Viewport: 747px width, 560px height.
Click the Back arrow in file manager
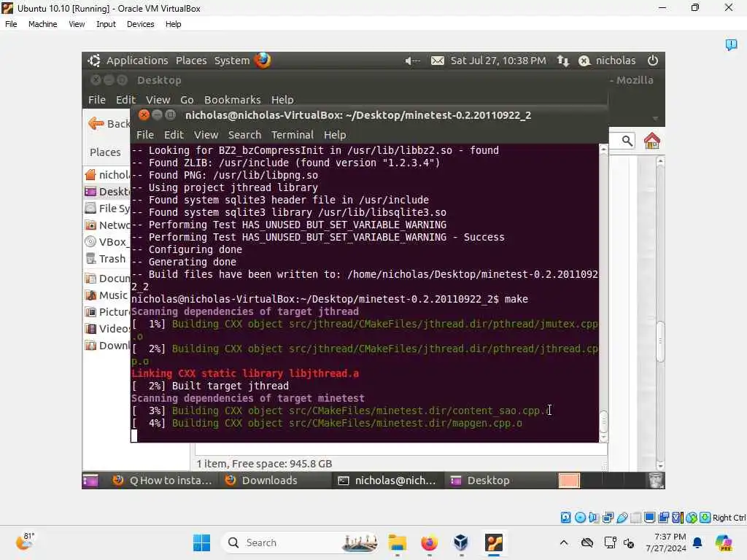tap(96, 124)
